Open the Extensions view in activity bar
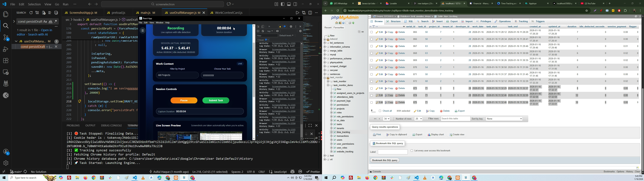The width and height of the screenshot is (644, 181). (6, 61)
